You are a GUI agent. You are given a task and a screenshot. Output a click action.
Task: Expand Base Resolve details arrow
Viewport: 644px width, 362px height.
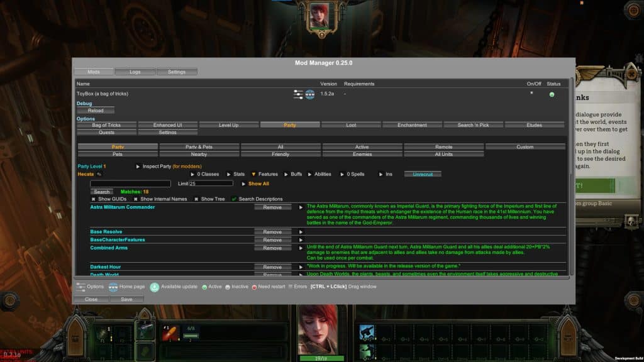click(x=301, y=233)
